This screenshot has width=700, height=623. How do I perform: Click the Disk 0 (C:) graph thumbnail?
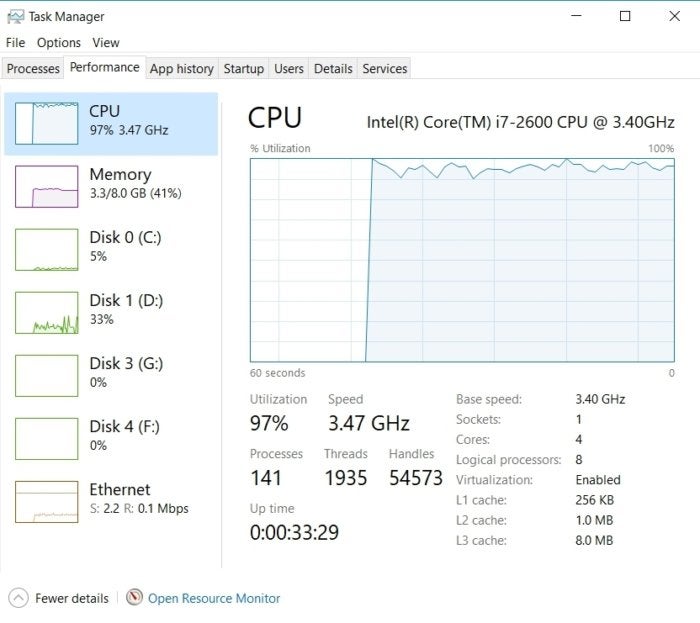pyautogui.click(x=46, y=249)
